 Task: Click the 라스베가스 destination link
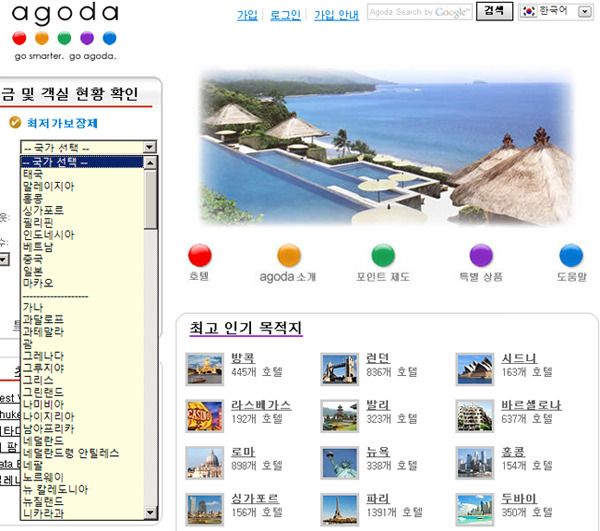point(261,405)
